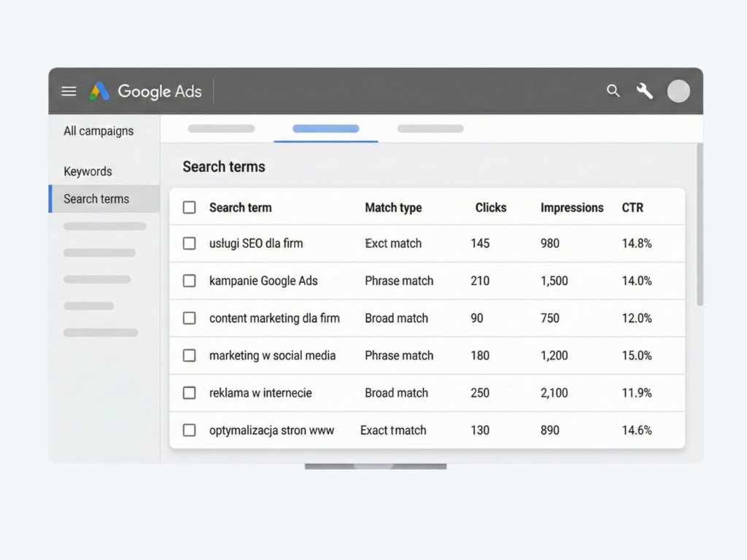
Task: Toggle the select-all checkbox in header
Action: (189, 207)
